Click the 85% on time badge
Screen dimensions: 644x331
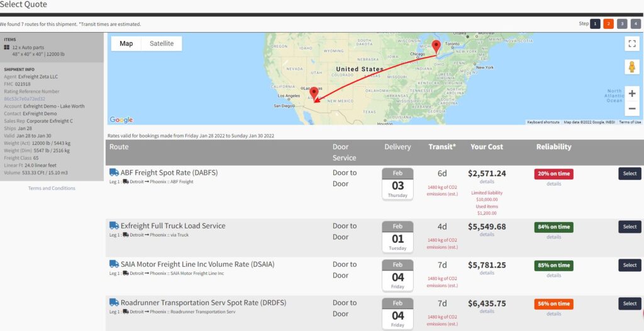553,266
